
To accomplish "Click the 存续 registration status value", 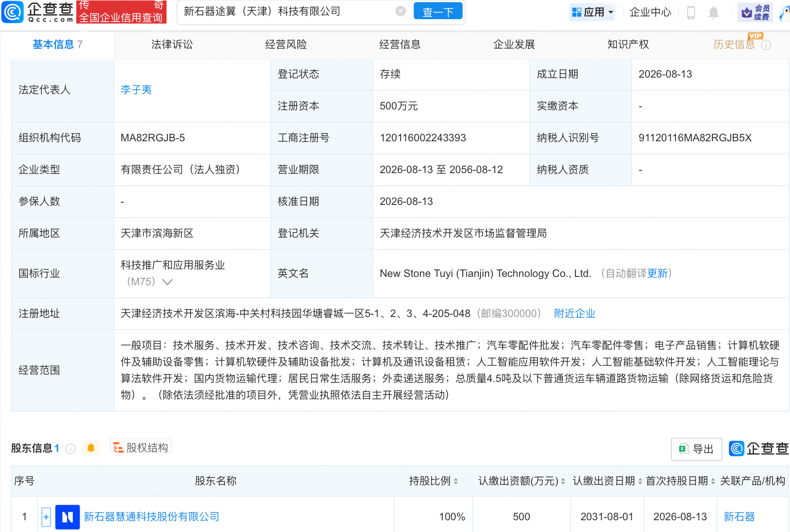I will 390,74.
